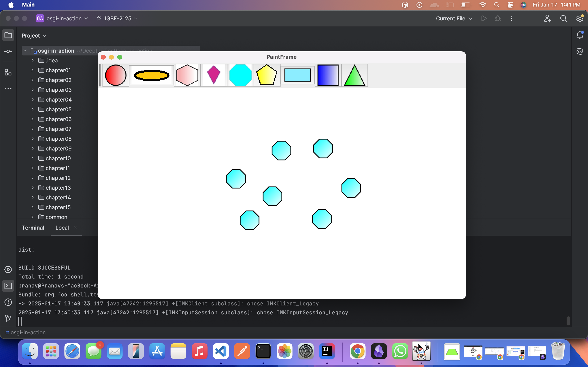
Task: Select the red circle shape tool
Action: (x=116, y=75)
